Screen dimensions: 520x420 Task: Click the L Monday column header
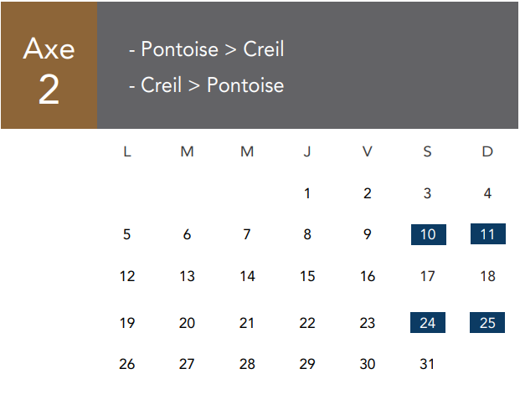127,151
